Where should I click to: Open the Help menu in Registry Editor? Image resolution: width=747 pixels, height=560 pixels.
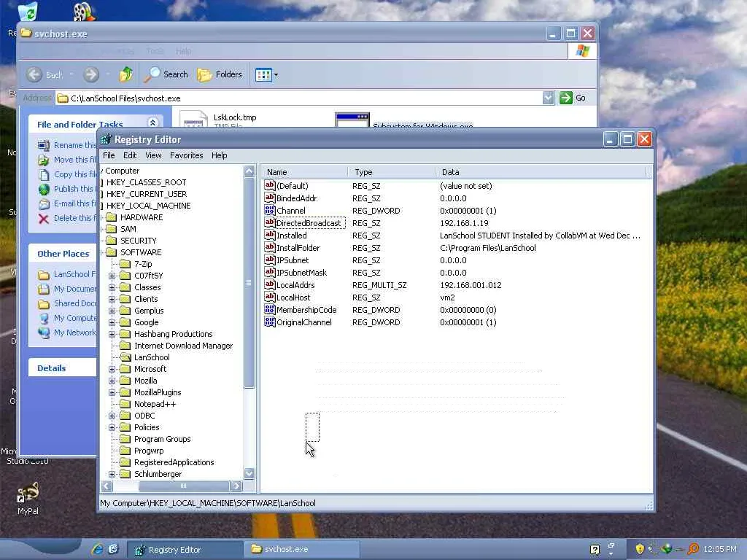point(219,155)
